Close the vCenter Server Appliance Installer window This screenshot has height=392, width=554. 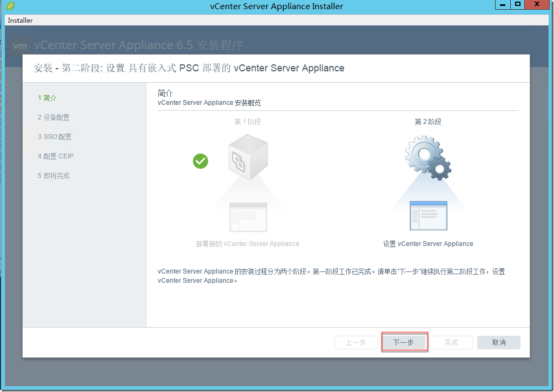point(537,4)
